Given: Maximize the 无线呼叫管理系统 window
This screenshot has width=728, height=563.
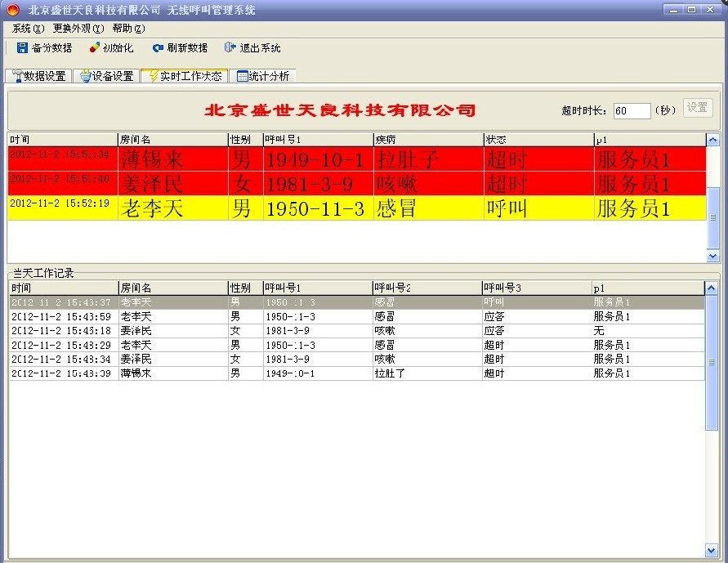Looking at the screenshot, I should point(692,9).
